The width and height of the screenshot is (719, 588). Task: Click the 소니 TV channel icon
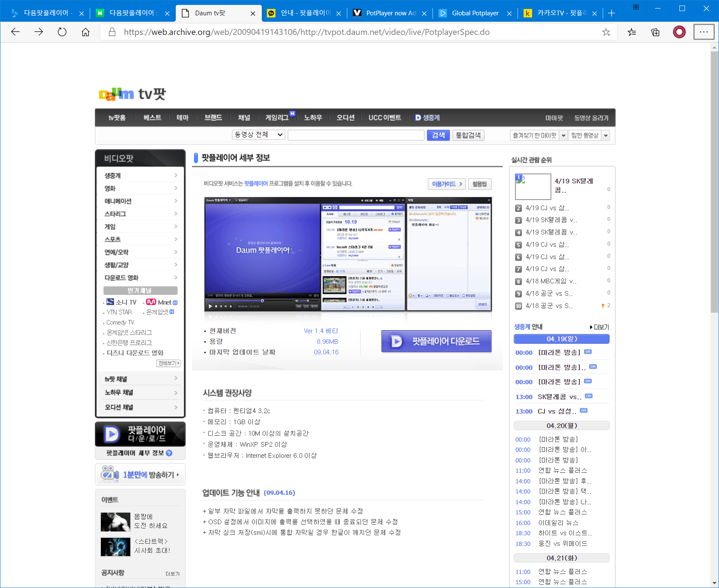point(110,302)
